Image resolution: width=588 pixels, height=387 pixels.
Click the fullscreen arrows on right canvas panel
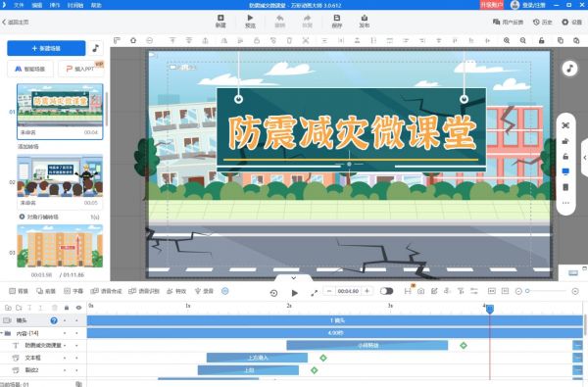[565, 125]
